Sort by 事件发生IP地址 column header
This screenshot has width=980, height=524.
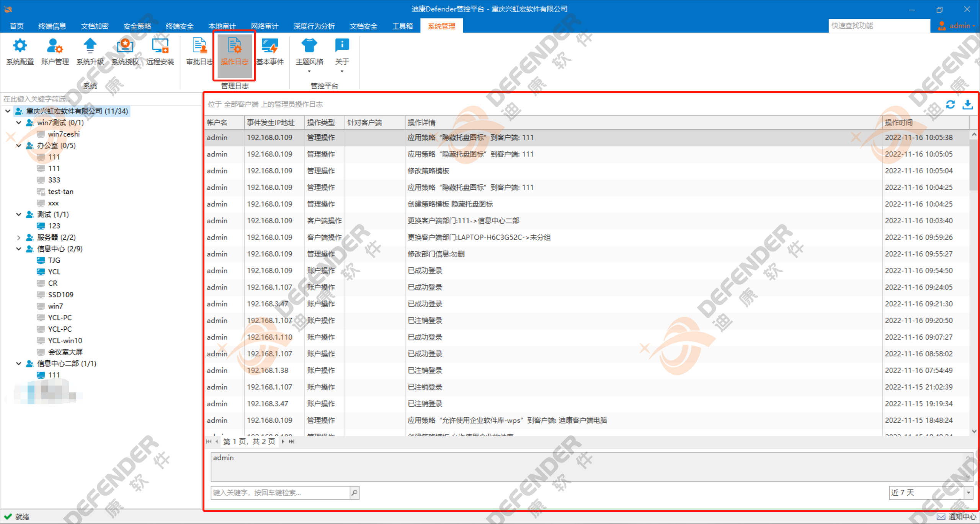click(x=274, y=122)
